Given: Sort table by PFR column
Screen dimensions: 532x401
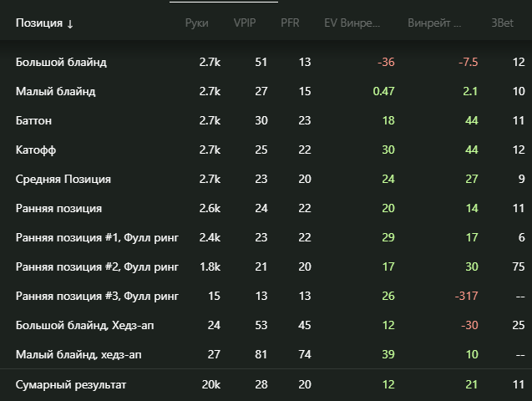Looking at the screenshot, I should (x=291, y=23).
